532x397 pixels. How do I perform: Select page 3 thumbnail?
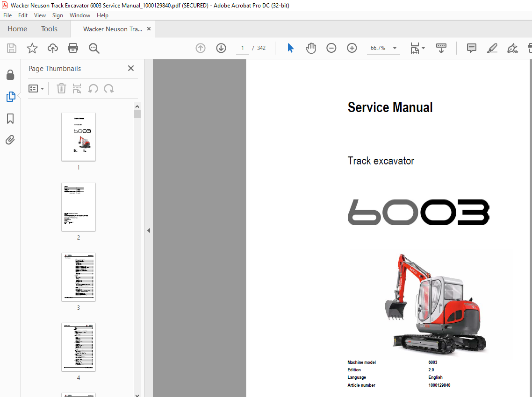(79, 277)
